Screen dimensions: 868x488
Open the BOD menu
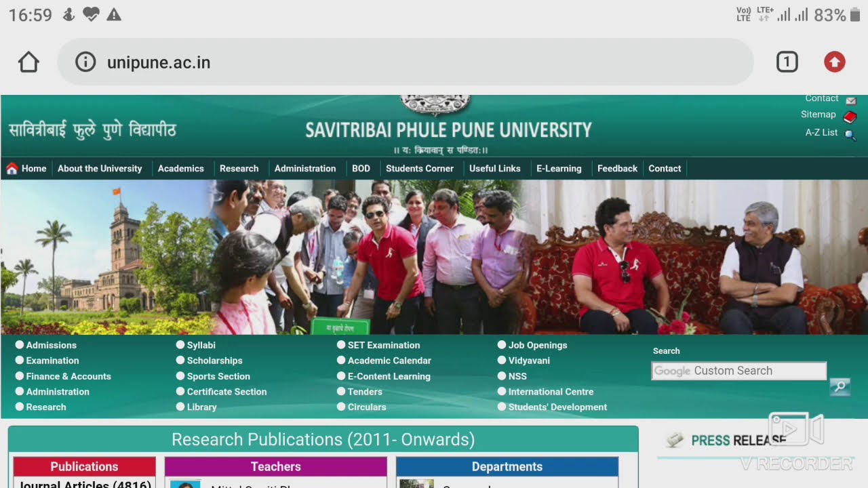361,169
